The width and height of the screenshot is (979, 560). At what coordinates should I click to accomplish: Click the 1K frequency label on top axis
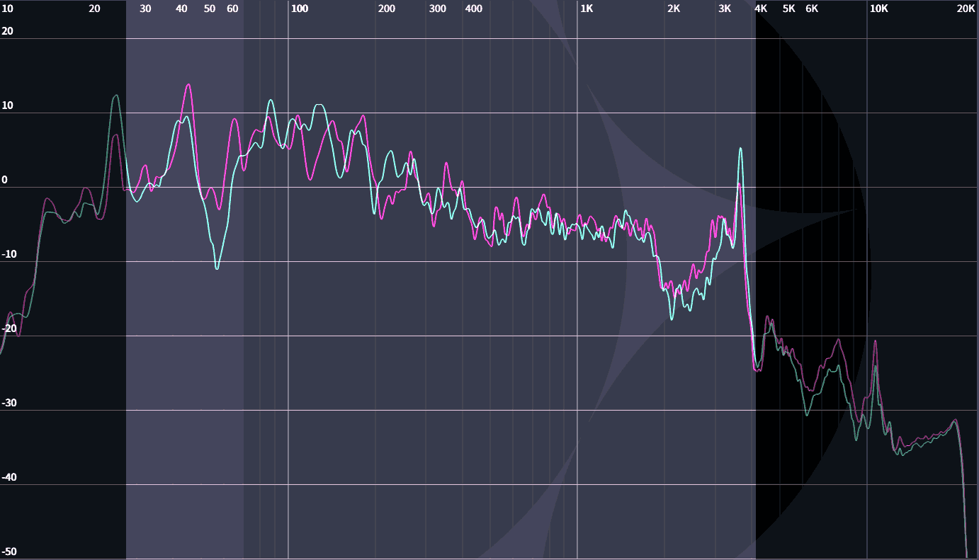(587, 9)
